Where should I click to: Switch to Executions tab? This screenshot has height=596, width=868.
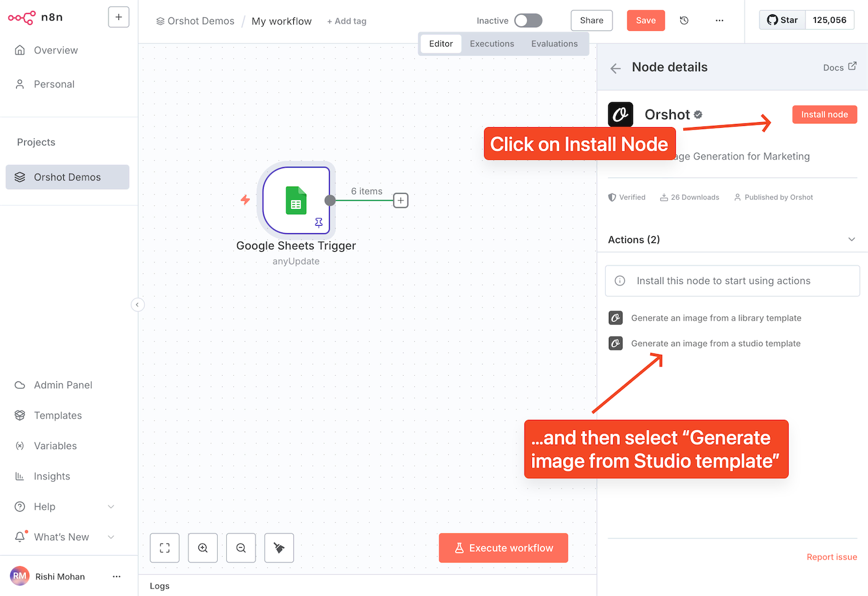tap(492, 44)
